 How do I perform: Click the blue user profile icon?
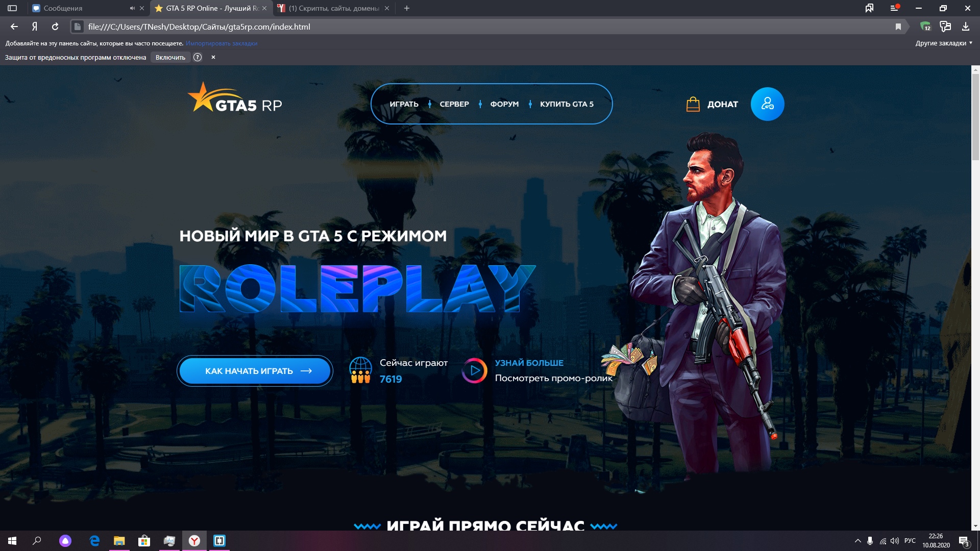coord(767,104)
